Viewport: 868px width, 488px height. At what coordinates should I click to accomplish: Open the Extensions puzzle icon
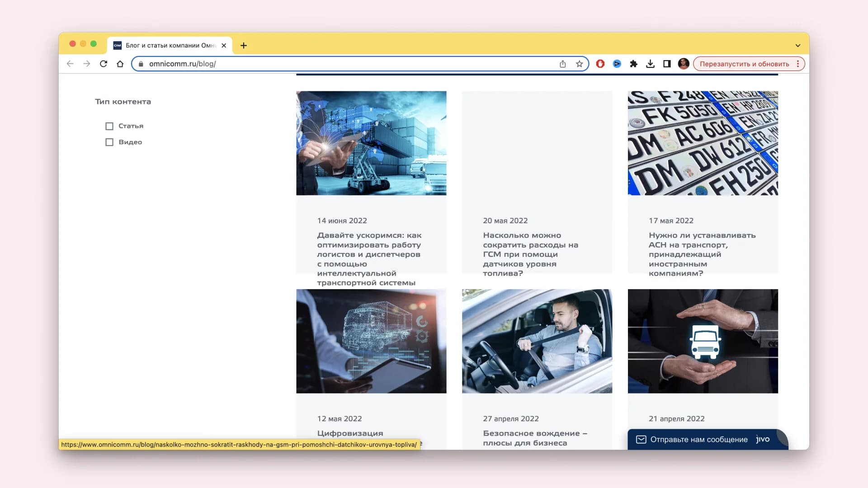tap(633, 64)
